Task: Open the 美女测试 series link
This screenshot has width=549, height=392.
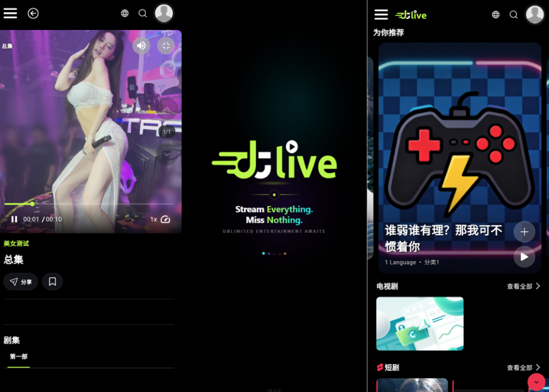Action: (16, 243)
